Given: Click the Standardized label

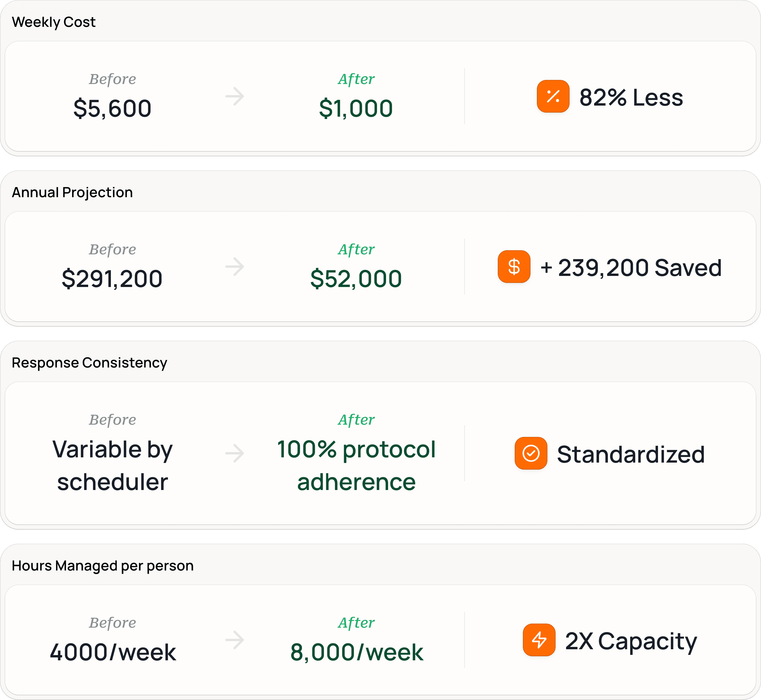Looking at the screenshot, I should click(x=631, y=454).
